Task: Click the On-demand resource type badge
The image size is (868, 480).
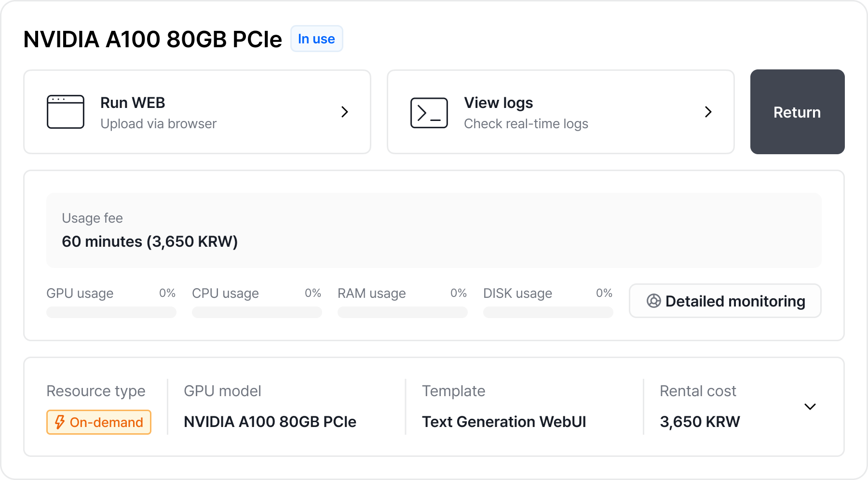Action: (x=99, y=422)
